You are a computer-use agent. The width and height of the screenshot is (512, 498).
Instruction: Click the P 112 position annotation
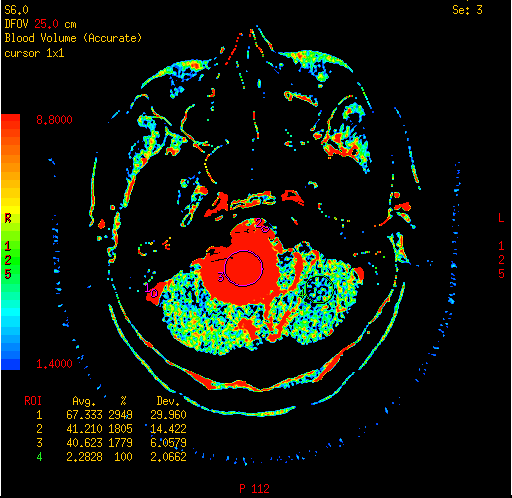click(x=254, y=489)
